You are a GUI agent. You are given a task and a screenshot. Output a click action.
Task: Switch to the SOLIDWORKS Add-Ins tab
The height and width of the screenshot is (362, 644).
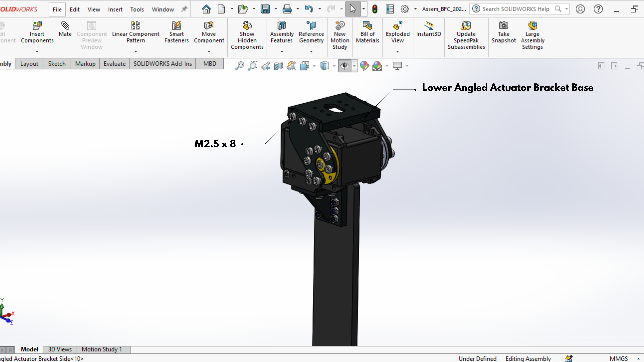pyautogui.click(x=163, y=64)
